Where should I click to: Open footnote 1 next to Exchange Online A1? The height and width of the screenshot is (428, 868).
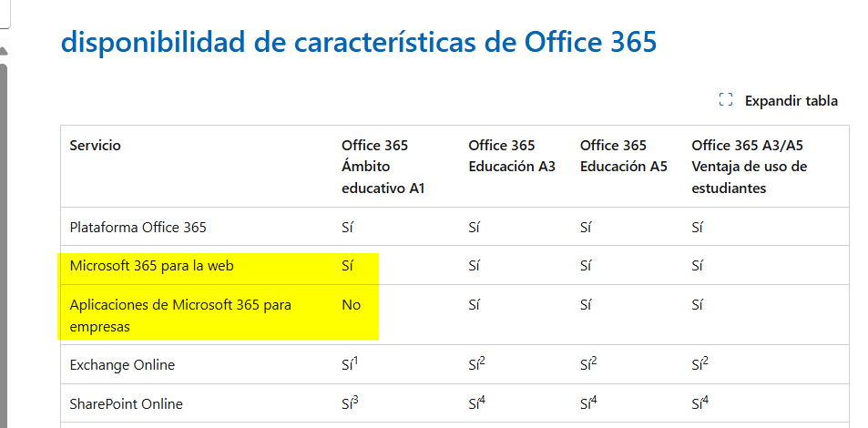click(x=355, y=361)
